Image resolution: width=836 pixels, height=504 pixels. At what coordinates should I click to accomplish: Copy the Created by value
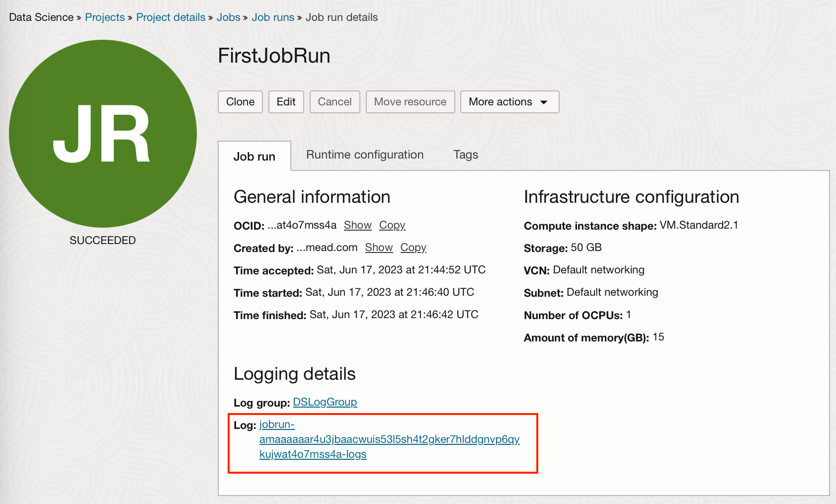pyautogui.click(x=414, y=248)
